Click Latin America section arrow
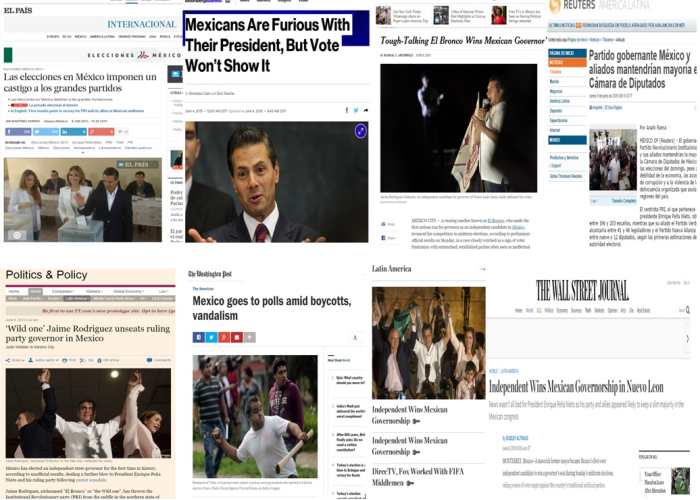 coord(482,269)
